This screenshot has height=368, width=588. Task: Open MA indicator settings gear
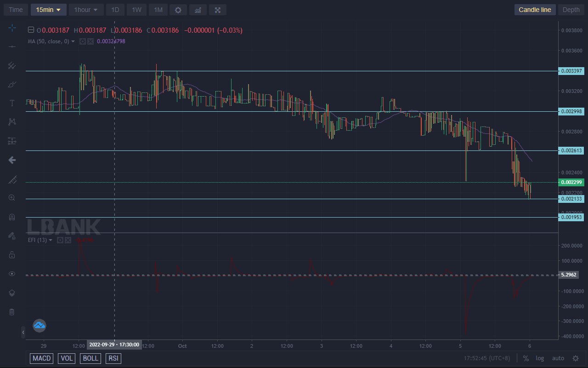click(83, 41)
